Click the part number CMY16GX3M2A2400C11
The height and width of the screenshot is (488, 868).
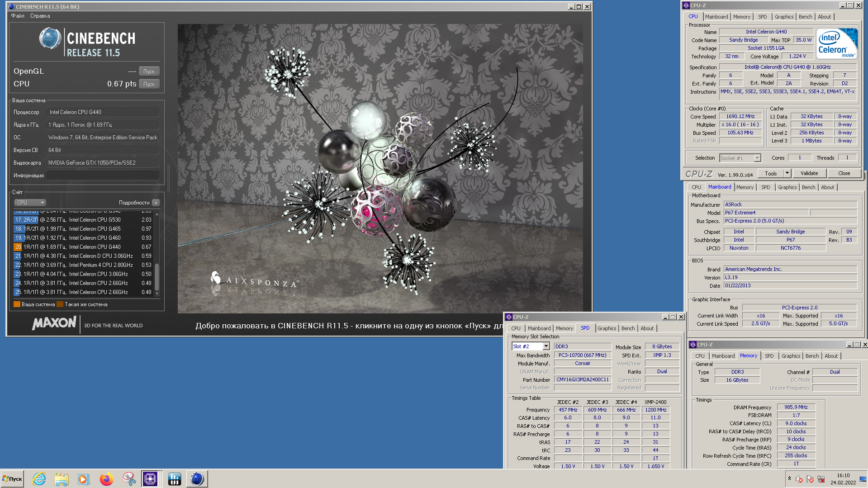tap(583, 379)
